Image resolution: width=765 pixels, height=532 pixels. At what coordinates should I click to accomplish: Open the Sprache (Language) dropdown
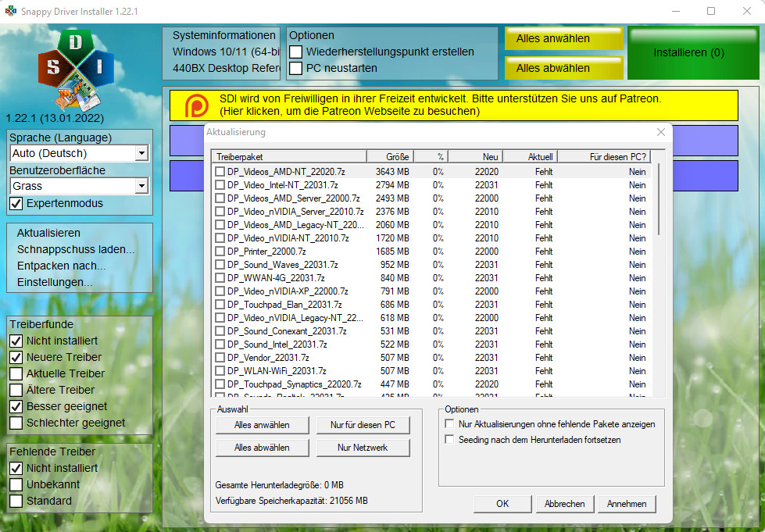coord(142,153)
